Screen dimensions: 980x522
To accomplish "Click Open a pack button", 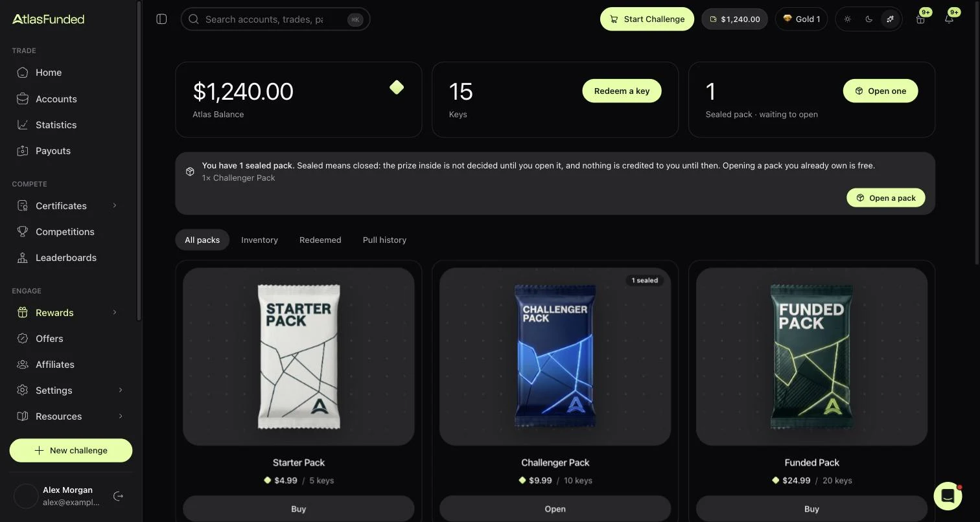I will coord(885,198).
